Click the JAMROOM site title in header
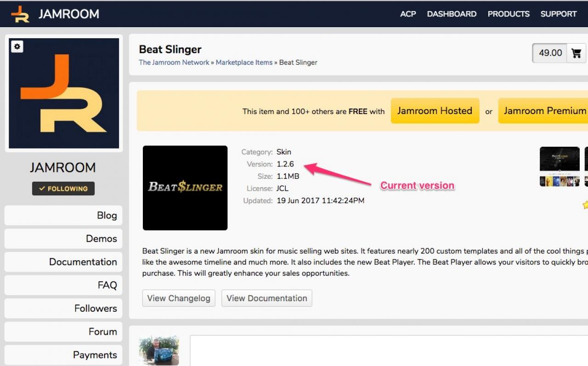 69,14
